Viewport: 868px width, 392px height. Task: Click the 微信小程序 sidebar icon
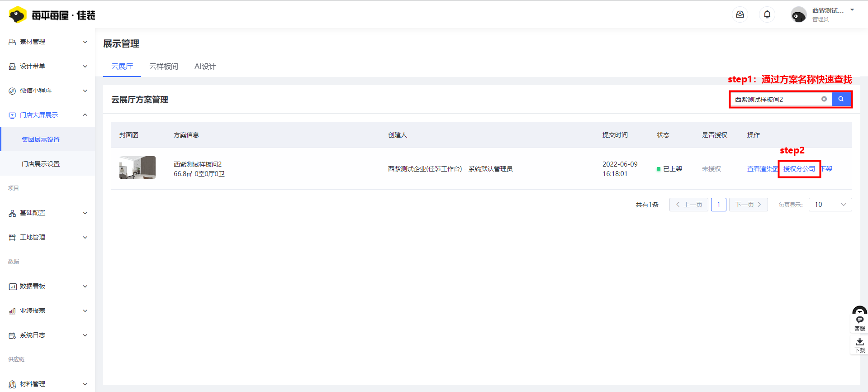click(x=12, y=91)
